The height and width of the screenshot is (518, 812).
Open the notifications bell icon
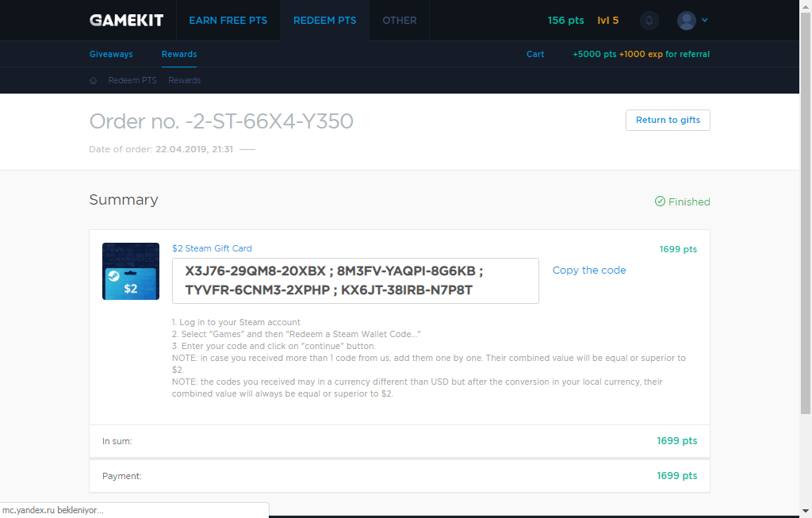pyautogui.click(x=649, y=20)
